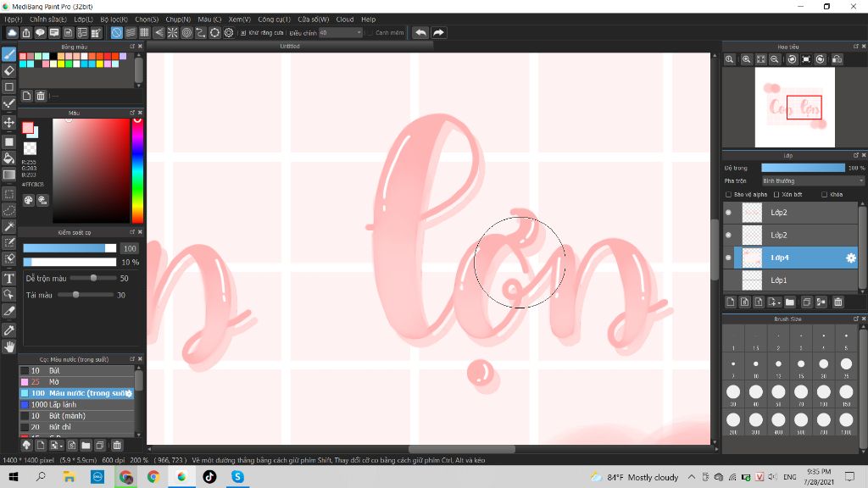Open the Cloud icon in the toolbar
This screenshot has height=488, width=868.
(x=12, y=33)
